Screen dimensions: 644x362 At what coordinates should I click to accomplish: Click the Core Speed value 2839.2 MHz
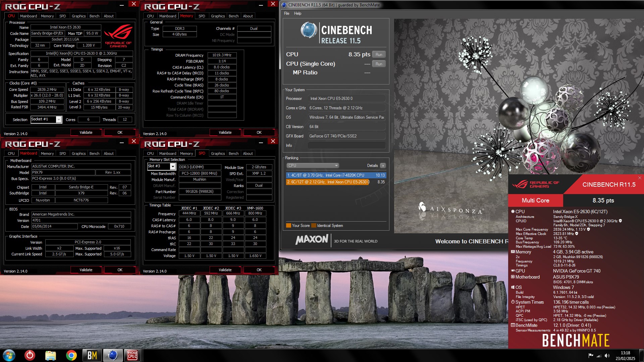(x=47, y=89)
